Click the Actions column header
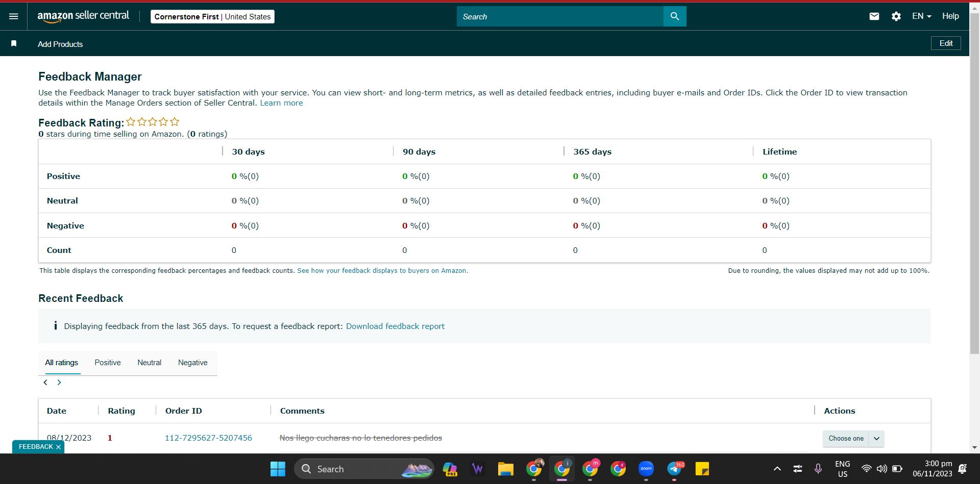The width and height of the screenshot is (980, 484). point(840,411)
